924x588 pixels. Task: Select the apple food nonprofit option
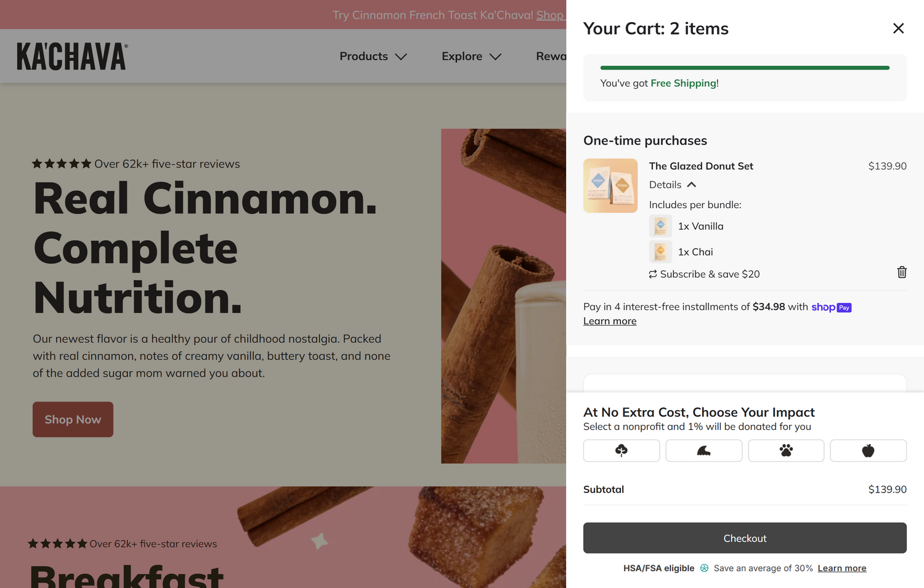(868, 451)
